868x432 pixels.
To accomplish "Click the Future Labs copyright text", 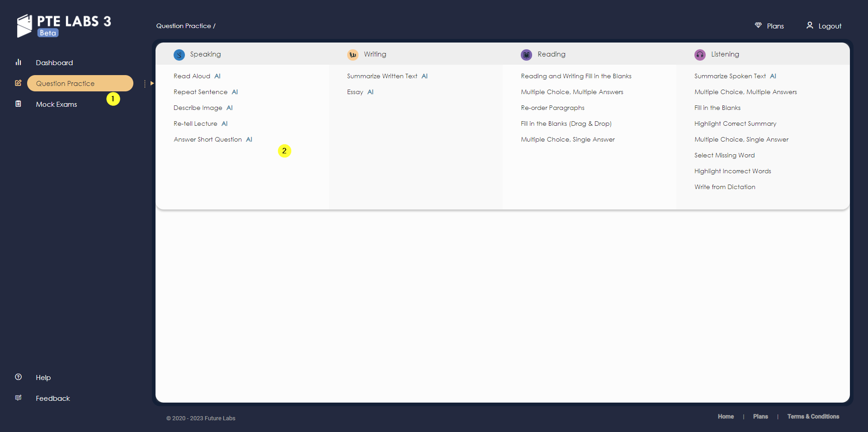I will pos(201,418).
